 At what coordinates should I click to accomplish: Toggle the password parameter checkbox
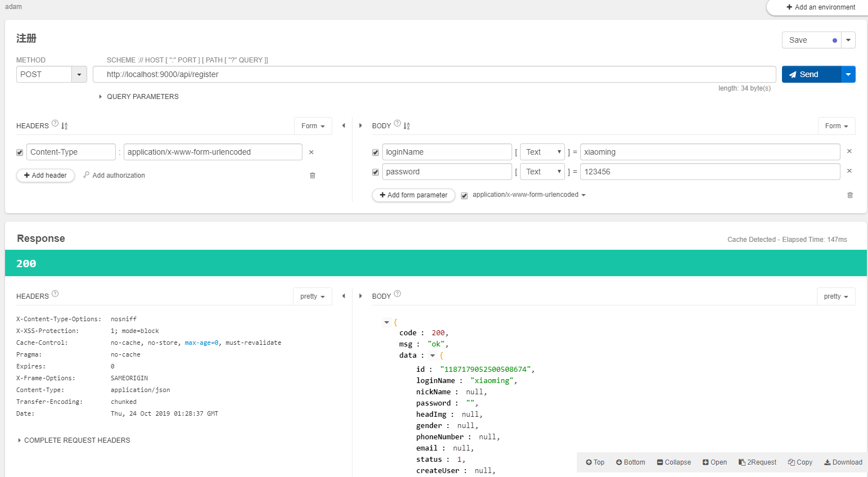(376, 172)
